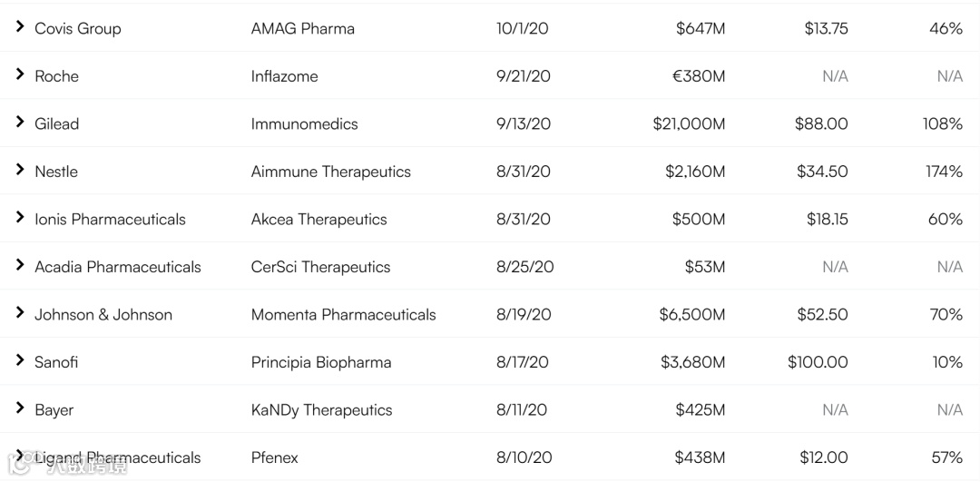The width and height of the screenshot is (980, 482).
Task: Expand the Bayer row chevron
Action: (x=19, y=408)
